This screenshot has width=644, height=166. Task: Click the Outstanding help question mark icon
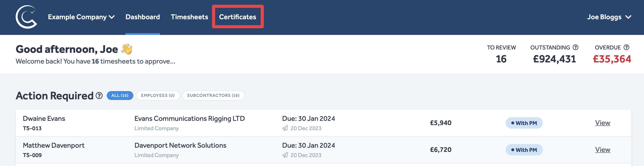(x=576, y=47)
